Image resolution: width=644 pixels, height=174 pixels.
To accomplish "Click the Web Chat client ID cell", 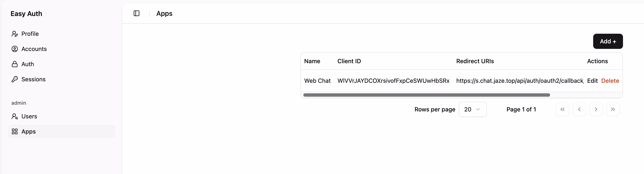I will (393, 81).
